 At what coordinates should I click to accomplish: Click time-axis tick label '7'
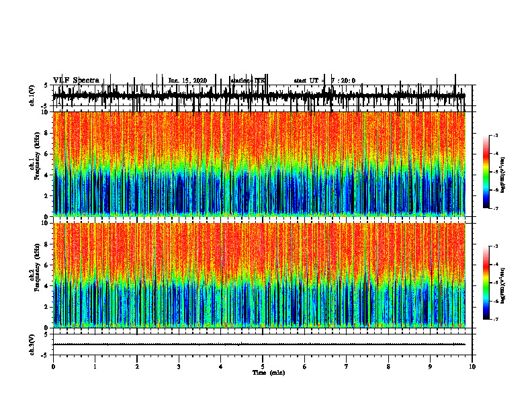(x=347, y=367)
